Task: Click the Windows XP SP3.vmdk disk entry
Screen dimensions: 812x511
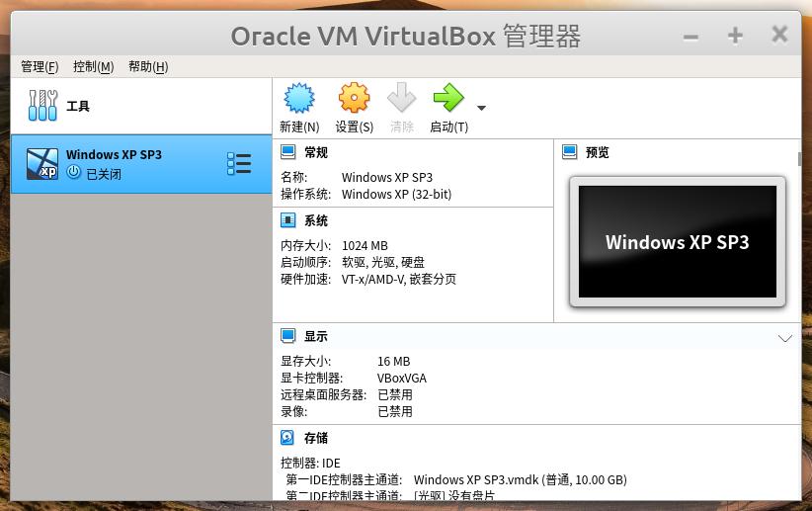Action: coord(520,480)
